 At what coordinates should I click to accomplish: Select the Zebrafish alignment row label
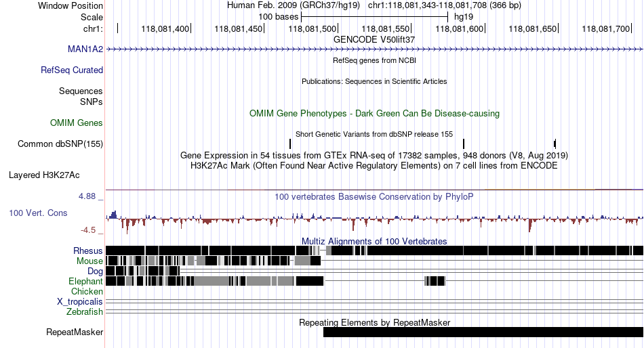tap(85, 312)
